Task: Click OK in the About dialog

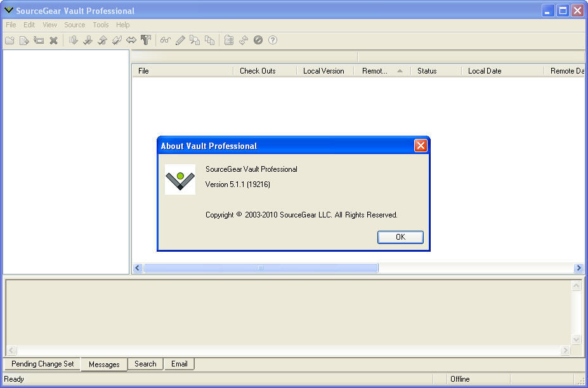Action: pyautogui.click(x=400, y=237)
